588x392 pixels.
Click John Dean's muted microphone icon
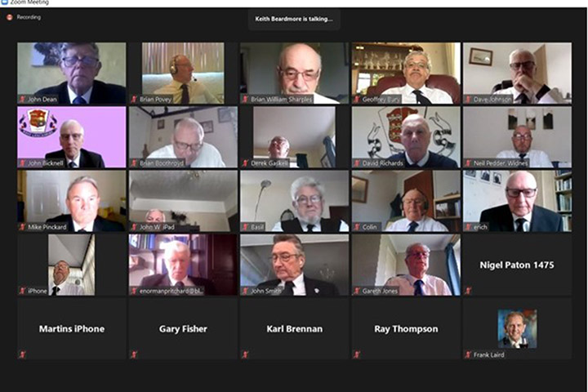pos(22,100)
